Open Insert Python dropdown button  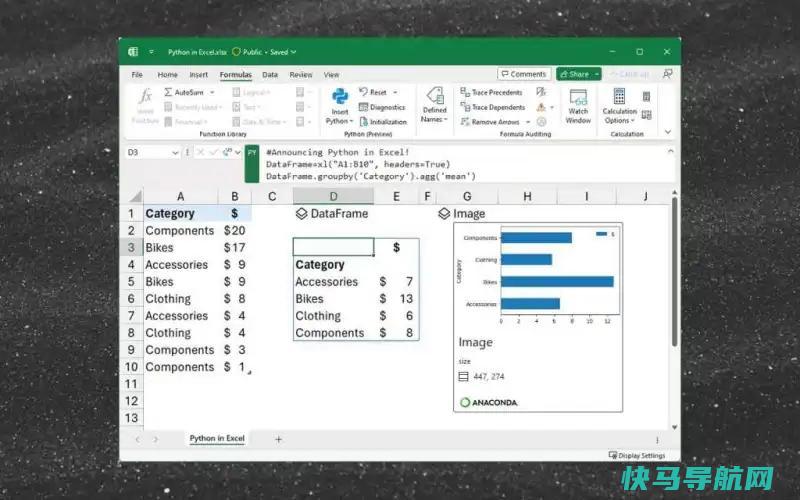point(339,106)
